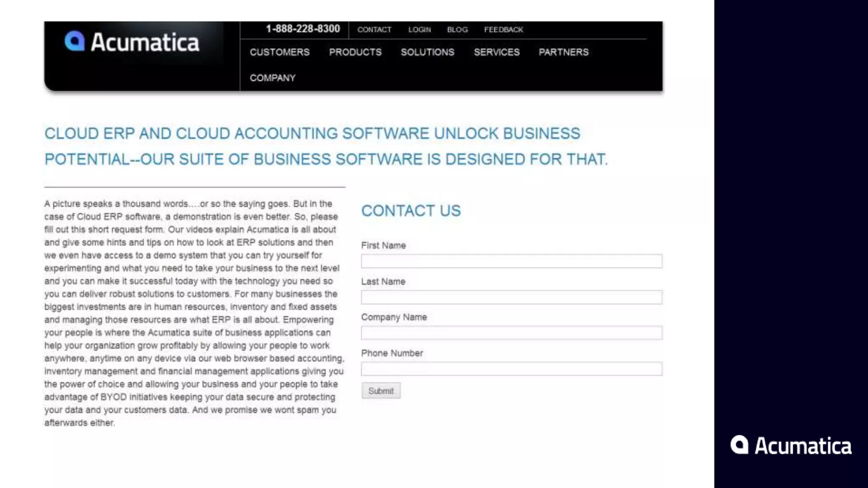Focus the Company Name field

(511, 333)
